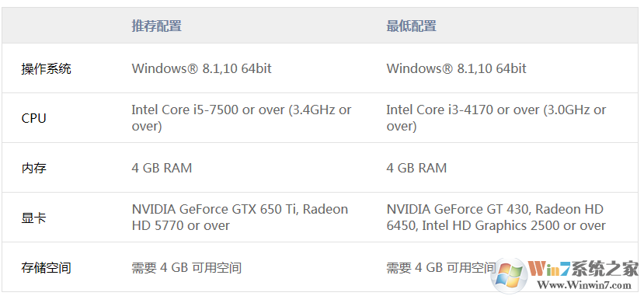Click the CPU row label
The image size is (644, 296).
point(33,118)
